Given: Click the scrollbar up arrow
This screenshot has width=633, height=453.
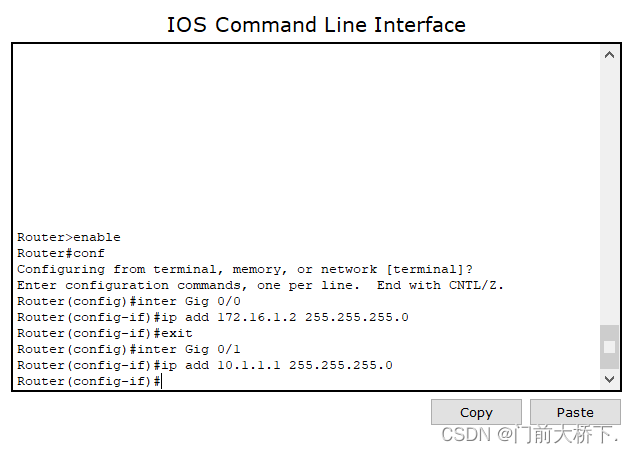Looking at the screenshot, I should [609, 55].
